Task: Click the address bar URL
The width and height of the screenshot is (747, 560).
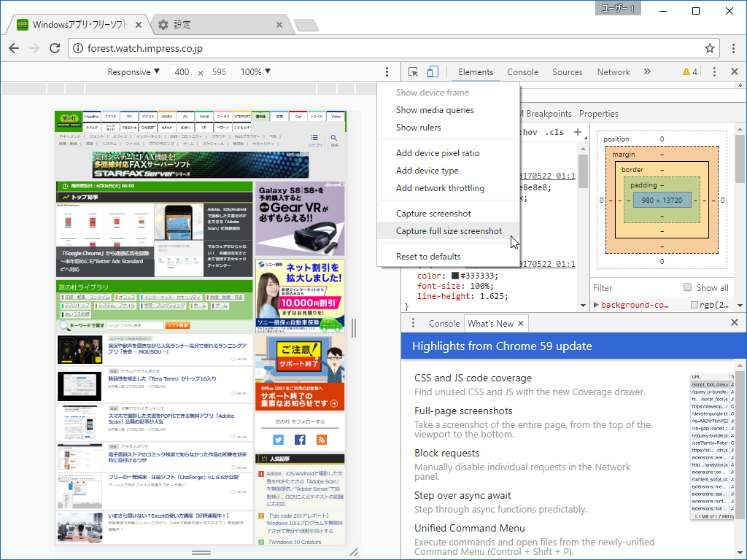Action: point(145,48)
